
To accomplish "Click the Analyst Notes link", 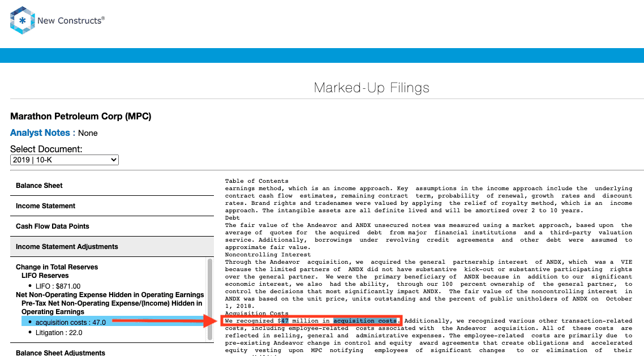I will point(40,133).
